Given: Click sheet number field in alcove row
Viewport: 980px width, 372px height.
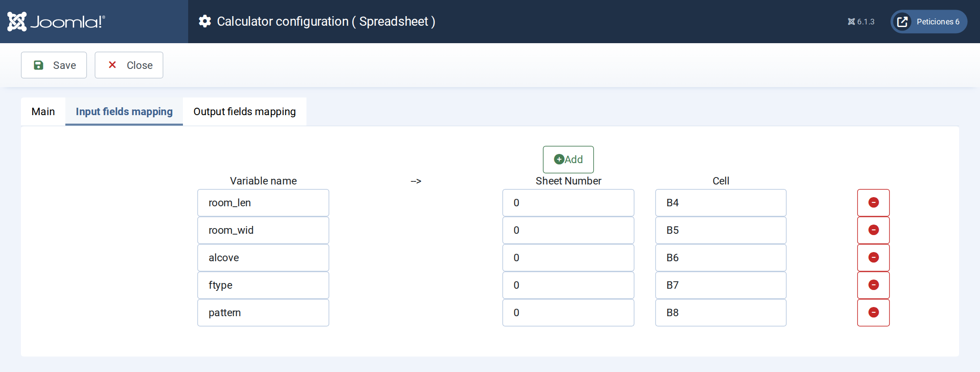Looking at the screenshot, I should point(568,258).
